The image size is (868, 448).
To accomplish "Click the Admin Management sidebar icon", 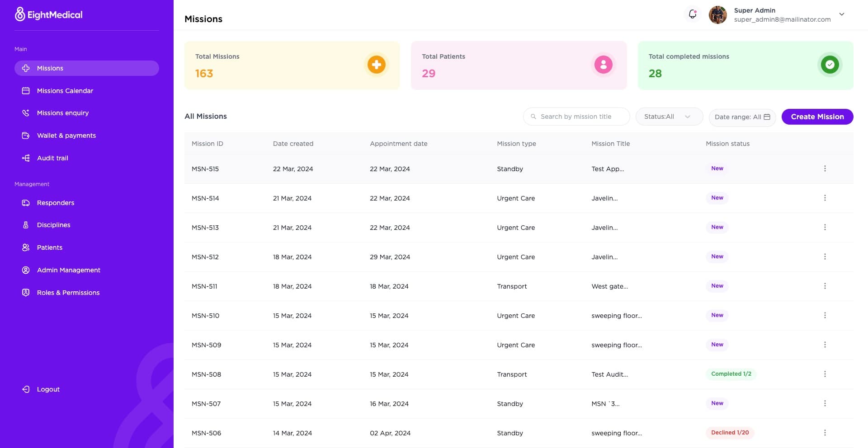I will tap(26, 270).
